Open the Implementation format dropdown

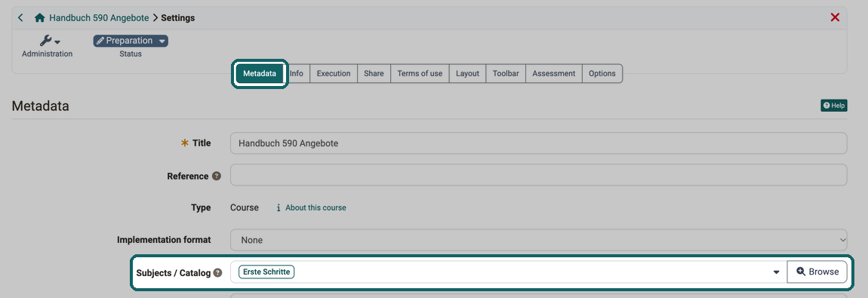(x=539, y=240)
